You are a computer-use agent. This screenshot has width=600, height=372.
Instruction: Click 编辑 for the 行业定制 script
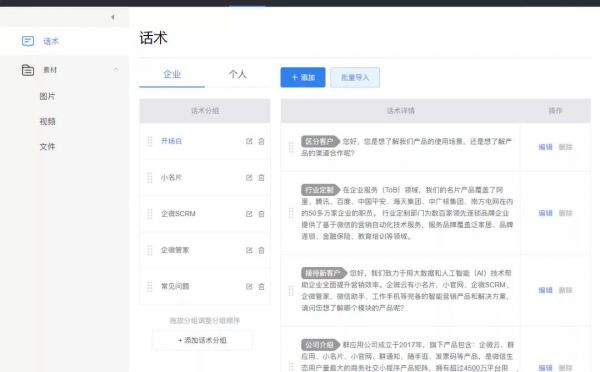tap(545, 213)
